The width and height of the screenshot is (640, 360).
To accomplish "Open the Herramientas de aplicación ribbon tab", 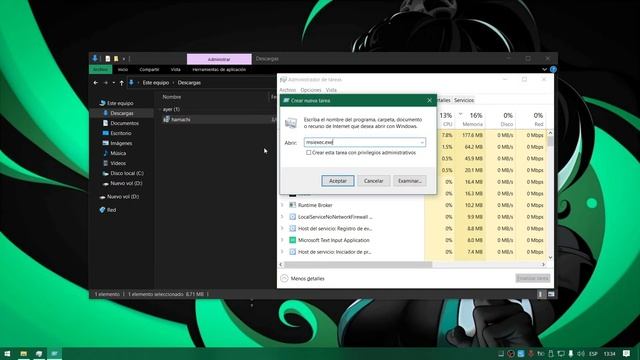I will click(219, 69).
